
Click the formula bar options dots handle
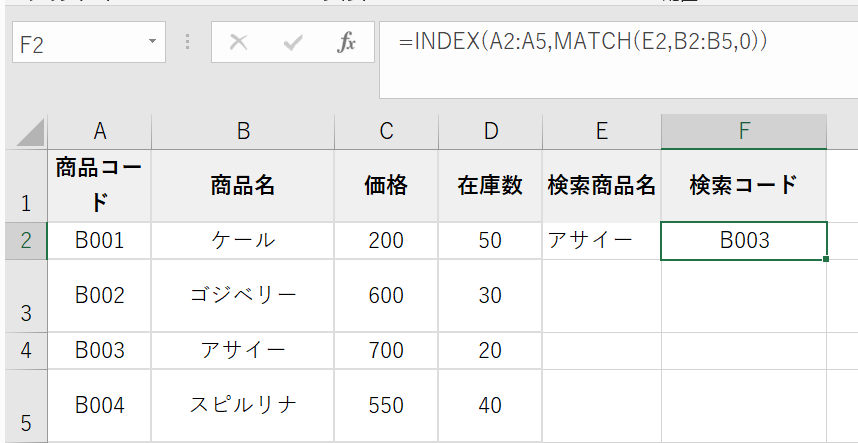[187, 43]
